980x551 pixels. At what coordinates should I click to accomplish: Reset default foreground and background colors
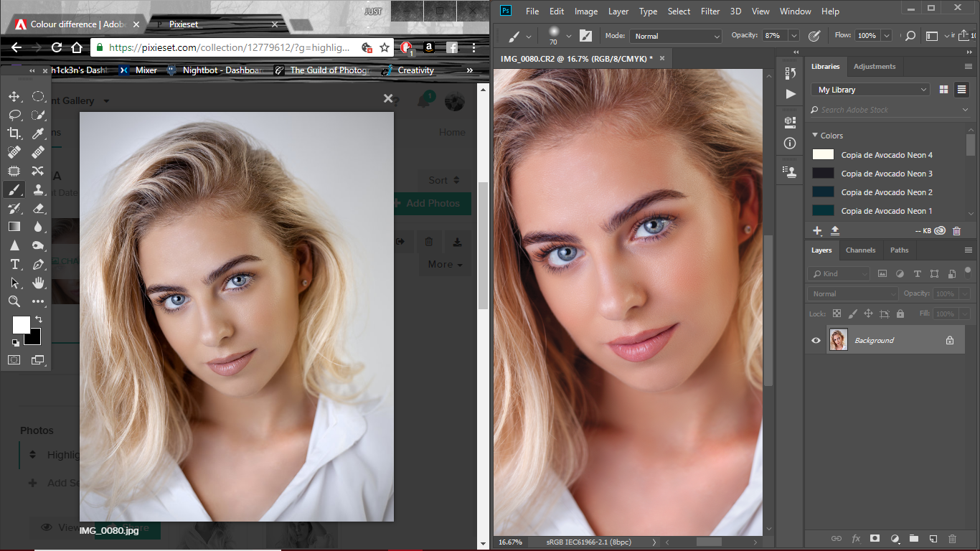click(16, 343)
